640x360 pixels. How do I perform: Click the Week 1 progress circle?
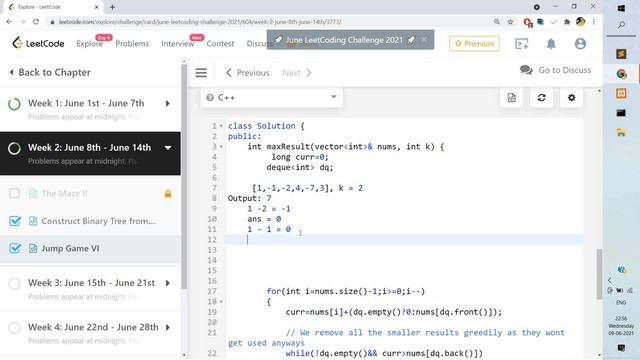(14, 104)
